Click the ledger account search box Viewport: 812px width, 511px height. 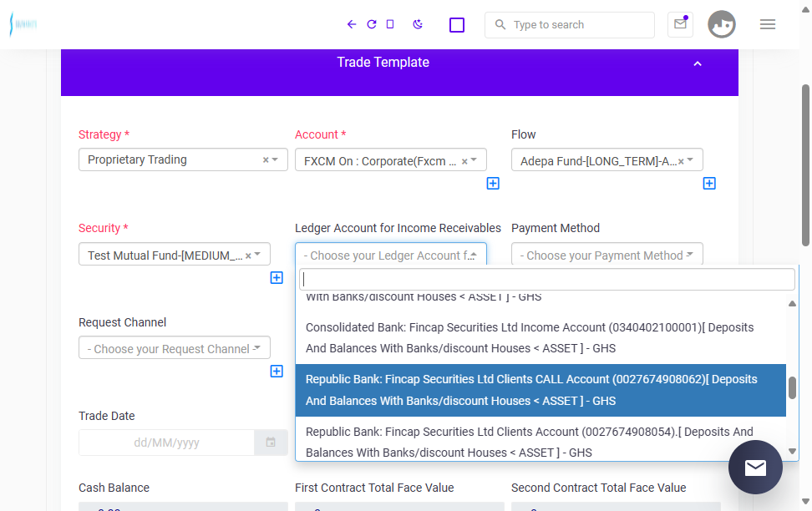pyautogui.click(x=547, y=280)
